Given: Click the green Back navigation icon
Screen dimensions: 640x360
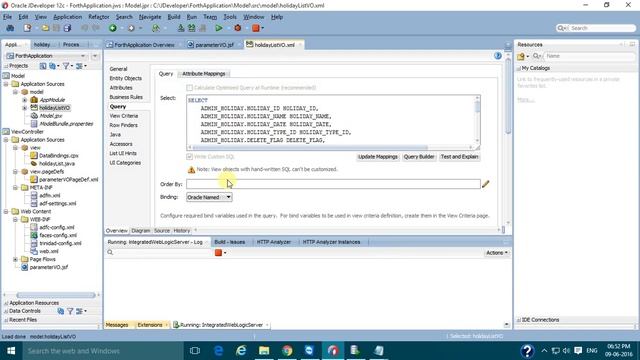Looking at the screenshot, I should pos(113,28).
